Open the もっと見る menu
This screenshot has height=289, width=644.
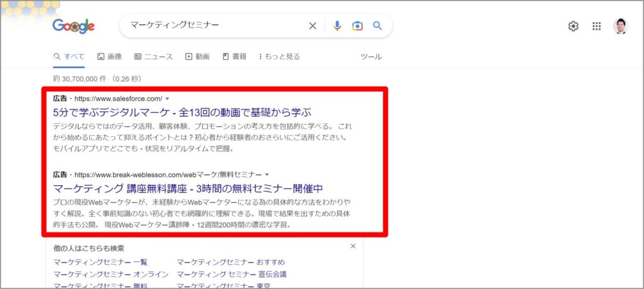(279, 57)
